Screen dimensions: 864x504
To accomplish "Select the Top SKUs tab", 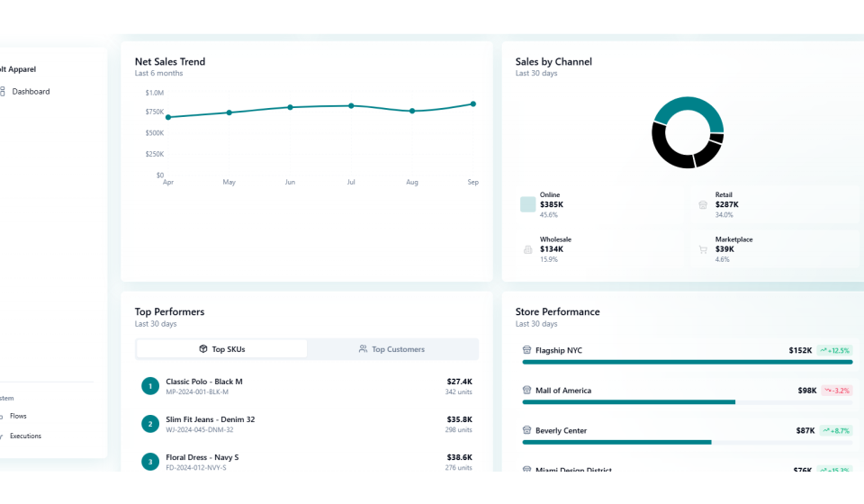I will tap(221, 349).
